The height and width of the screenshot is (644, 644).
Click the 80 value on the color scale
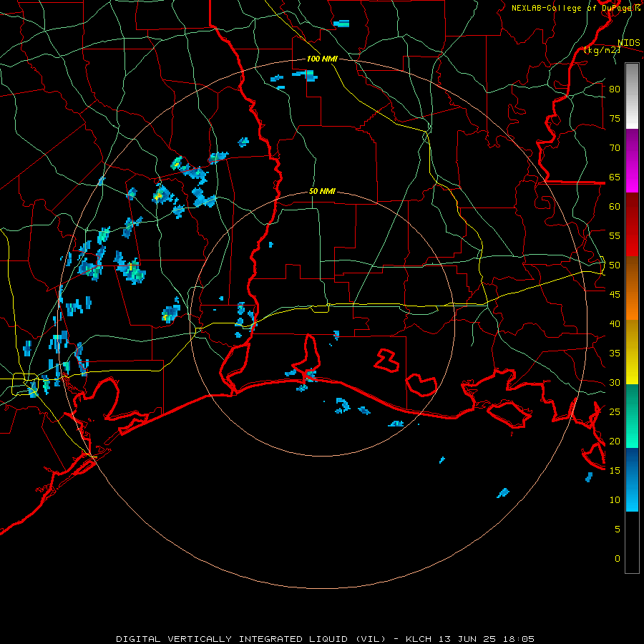615,89
